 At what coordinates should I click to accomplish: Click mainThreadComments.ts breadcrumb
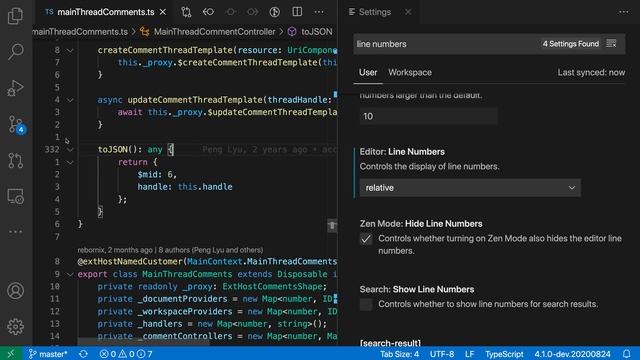click(x=80, y=32)
